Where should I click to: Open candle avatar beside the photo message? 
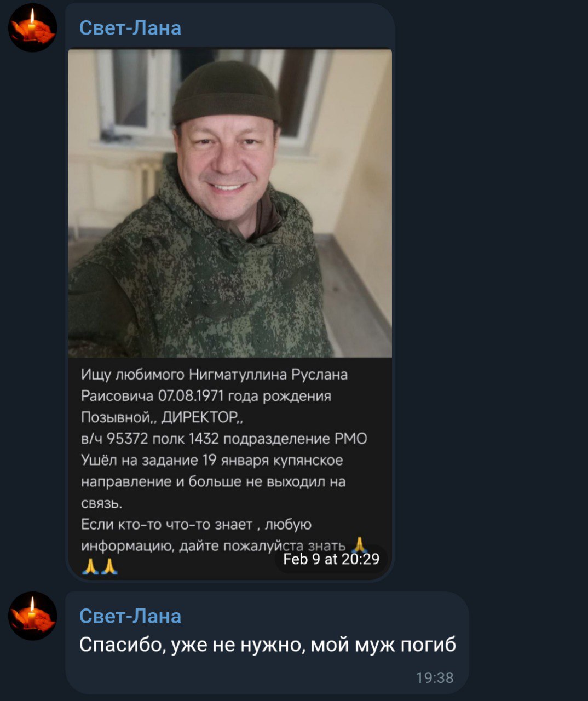(x=32, y=28)
